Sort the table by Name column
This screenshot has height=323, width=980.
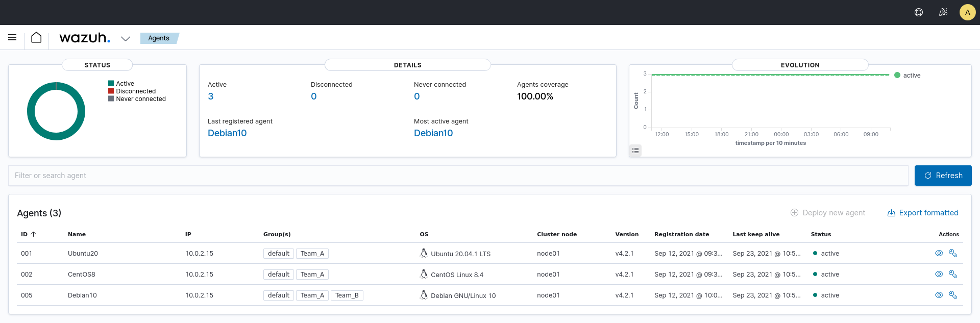point(77,234)
